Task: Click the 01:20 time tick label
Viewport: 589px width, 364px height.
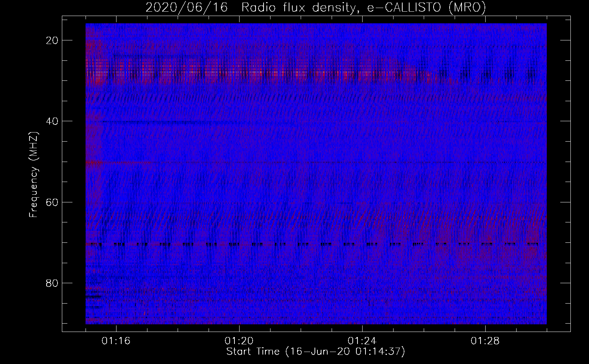Action: point(239,341)
